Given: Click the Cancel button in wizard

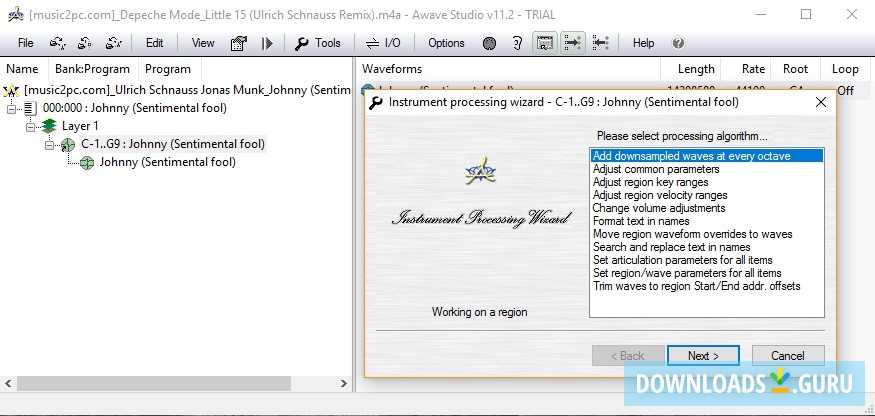Looking at the screenshot, I should point(788,356).
